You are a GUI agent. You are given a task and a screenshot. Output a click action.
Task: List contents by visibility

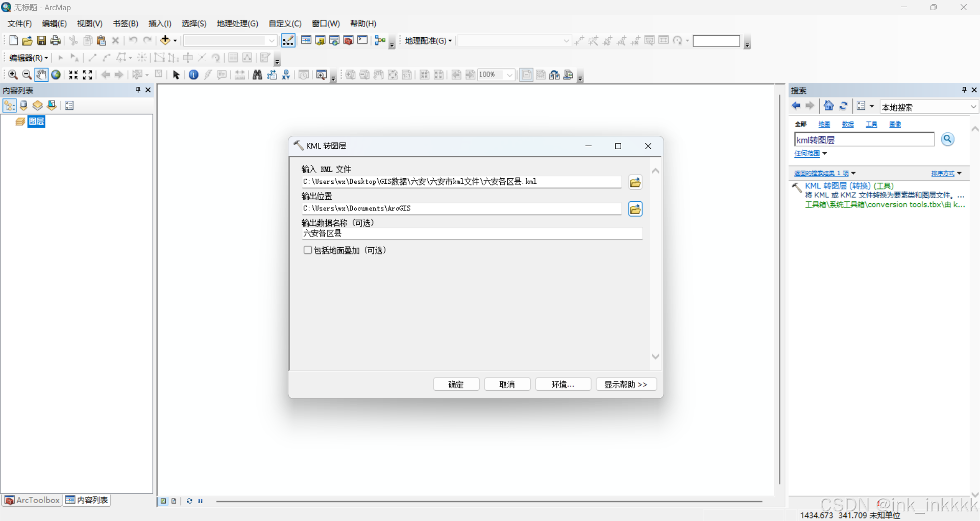(37, 106)
